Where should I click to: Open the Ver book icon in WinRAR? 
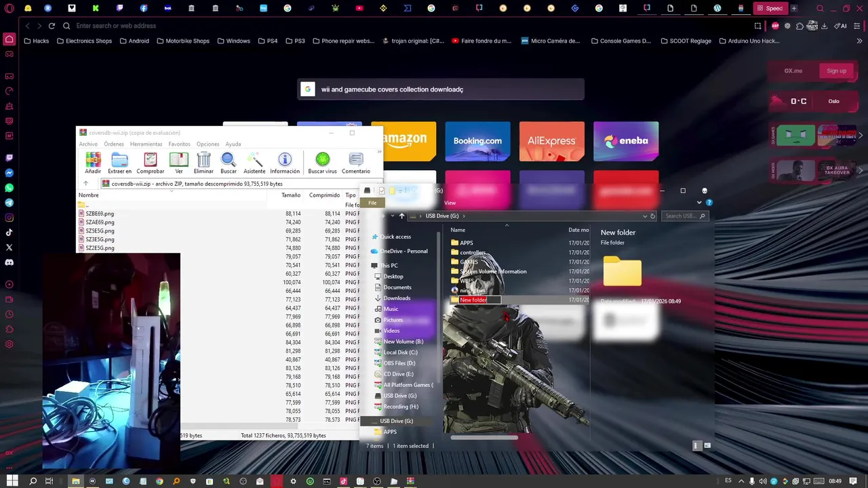(179, 163)
